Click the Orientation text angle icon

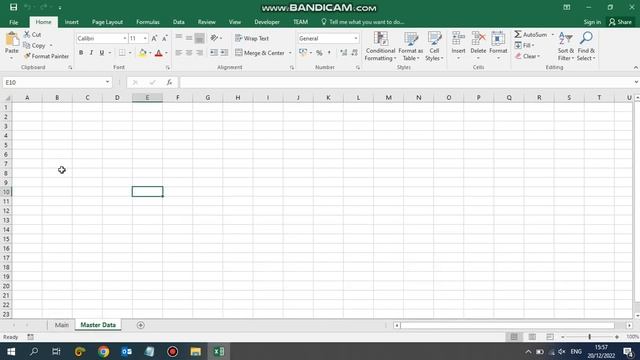pyautogui.click(x=214, y=38)
